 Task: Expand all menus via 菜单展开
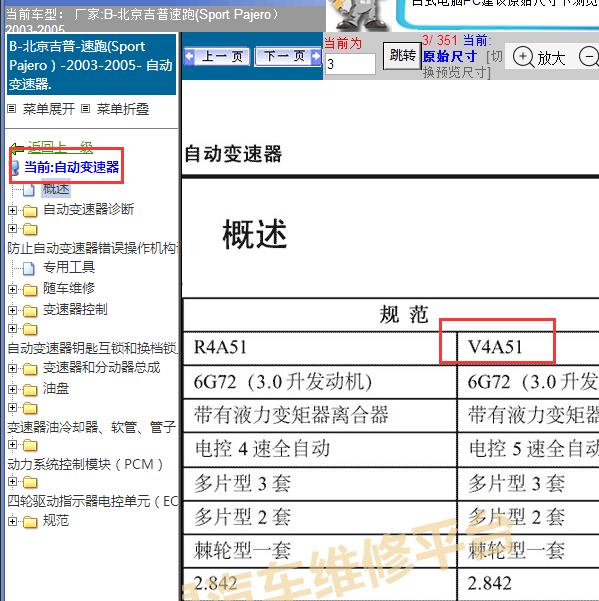[x=48, y=109]
